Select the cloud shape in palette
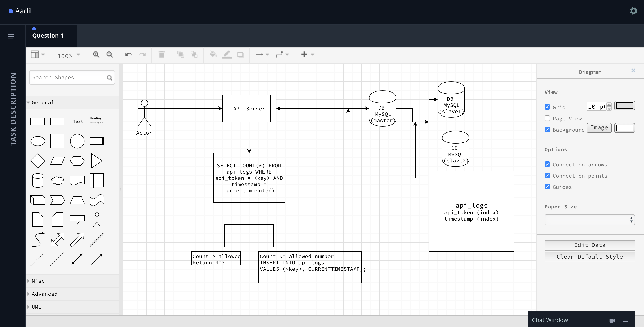644x327 pixels. click(58, 180)
